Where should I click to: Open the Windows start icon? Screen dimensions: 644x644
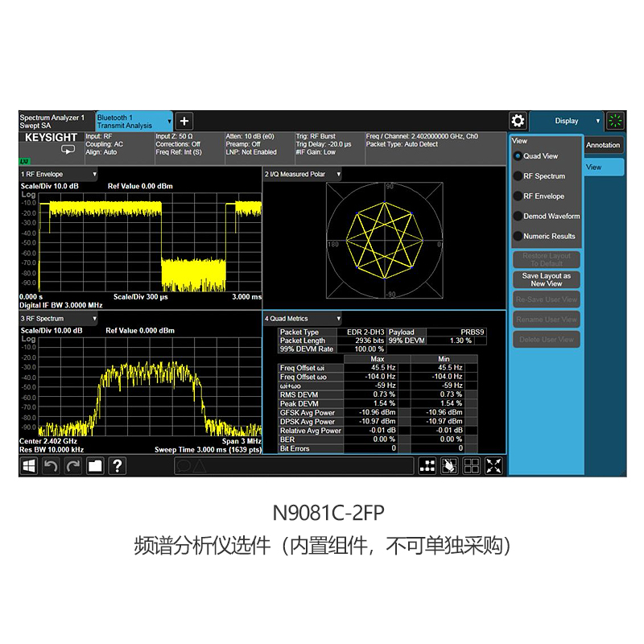[x=29, y=466]
